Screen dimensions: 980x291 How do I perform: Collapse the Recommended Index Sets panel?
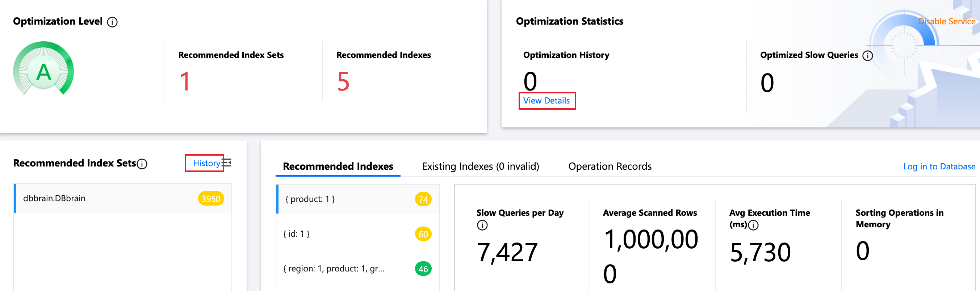point(227,163)
